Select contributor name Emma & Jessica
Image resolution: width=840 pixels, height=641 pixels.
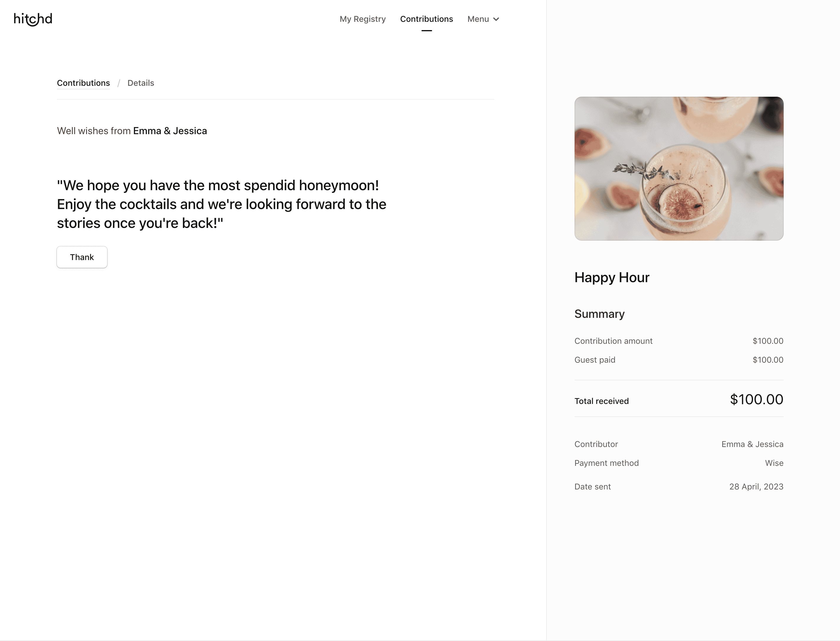tap(752, 444)
